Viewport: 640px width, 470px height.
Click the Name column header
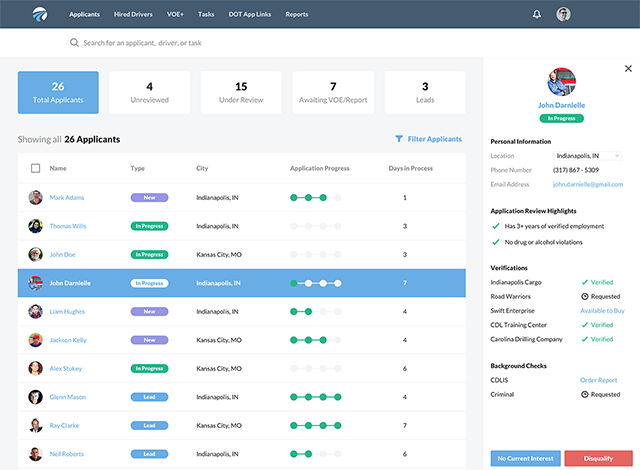click(58, 168)
